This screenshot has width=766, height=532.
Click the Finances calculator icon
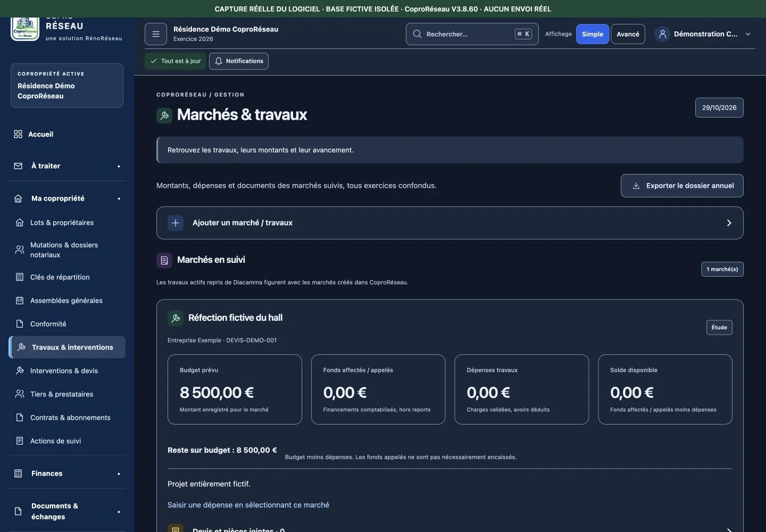click(x=18, y=473)
